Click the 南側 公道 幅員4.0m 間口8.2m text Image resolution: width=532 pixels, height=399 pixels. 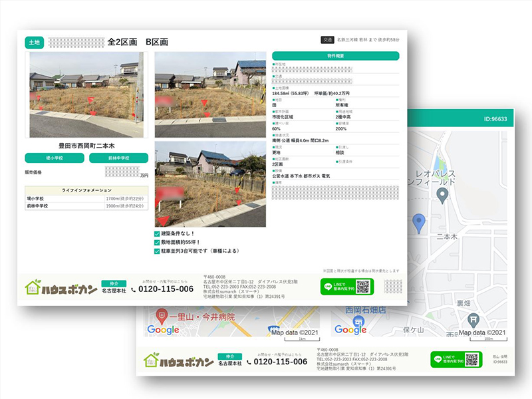point(301,140)
